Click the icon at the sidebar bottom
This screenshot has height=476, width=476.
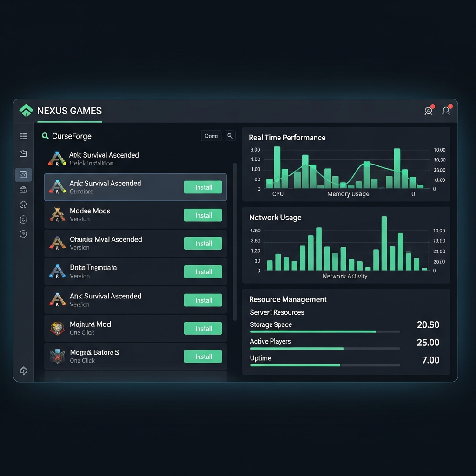pos(23,370)
